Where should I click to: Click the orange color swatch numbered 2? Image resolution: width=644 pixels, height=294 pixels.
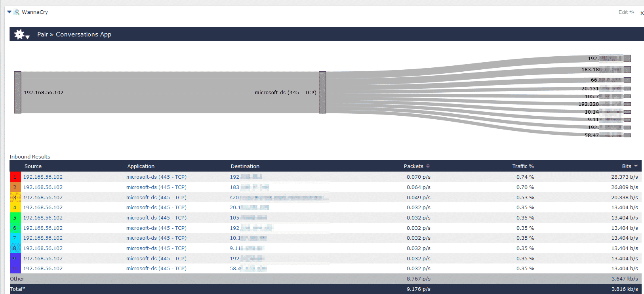[x=15, y=187]
